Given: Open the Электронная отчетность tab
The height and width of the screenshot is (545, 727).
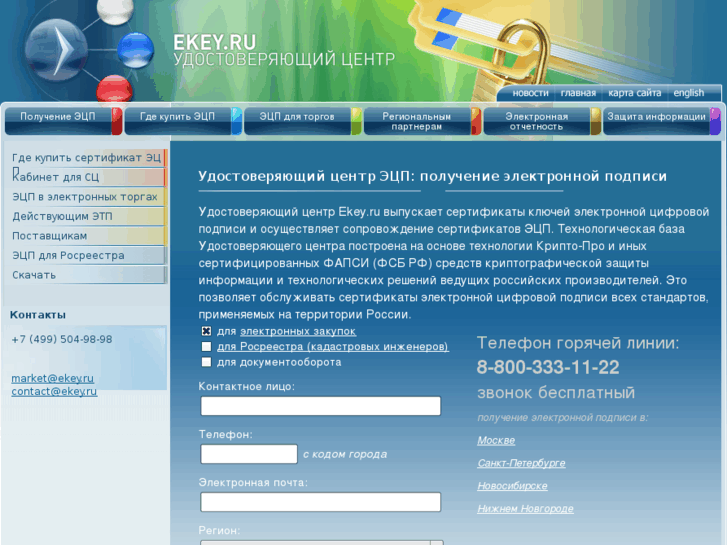Looking at the screenshot, I should 542,121.
